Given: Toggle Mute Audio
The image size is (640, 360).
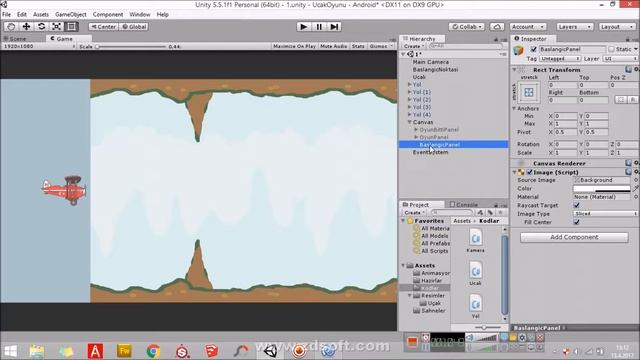Looking at the screenshot, I should point(333,46).
